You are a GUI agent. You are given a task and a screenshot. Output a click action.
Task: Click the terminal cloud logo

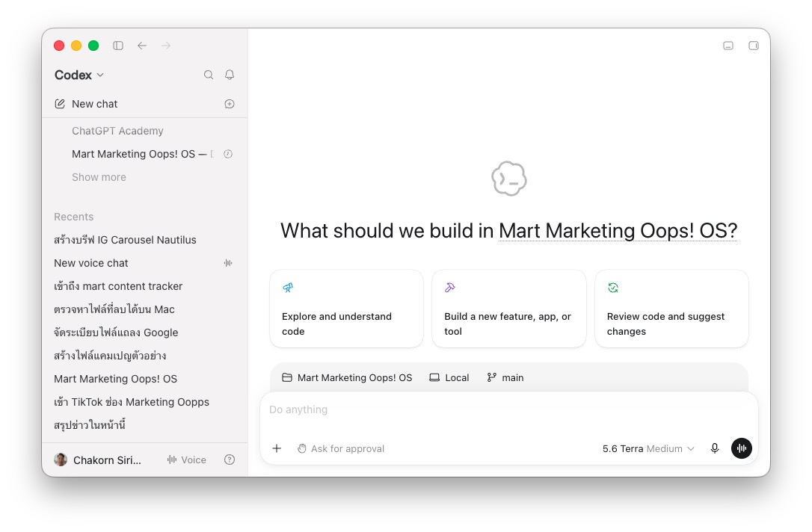pyautogui.click(x=509, y=179)
